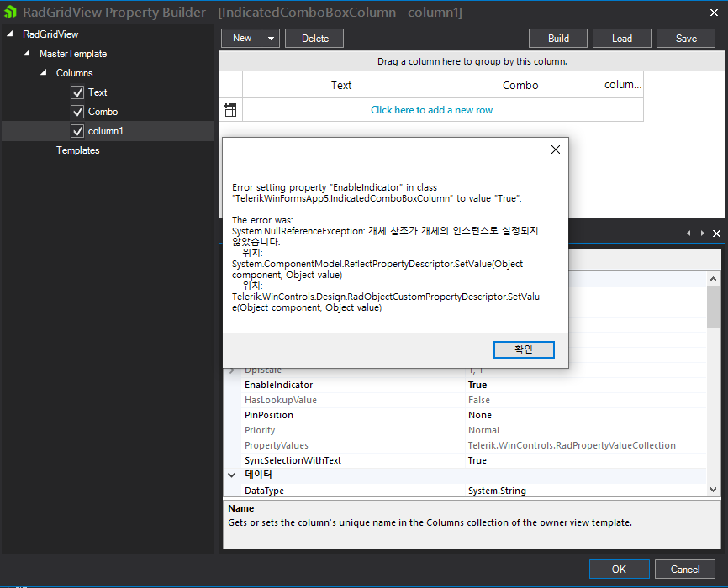Click OK to apply Property Builder changes

coord(619,569)
